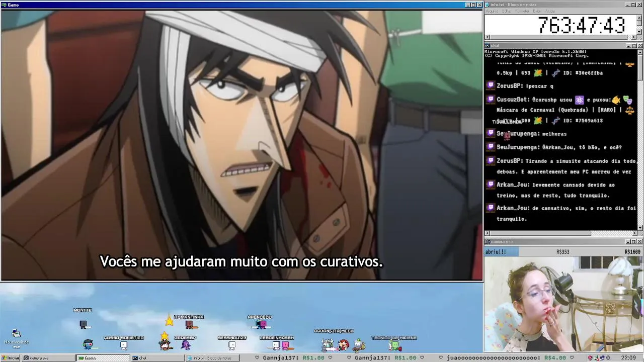Click the RUSSO_SOVIETICO avatar character
The width and height of the screenshot is (644, 362).
(124, 345)
